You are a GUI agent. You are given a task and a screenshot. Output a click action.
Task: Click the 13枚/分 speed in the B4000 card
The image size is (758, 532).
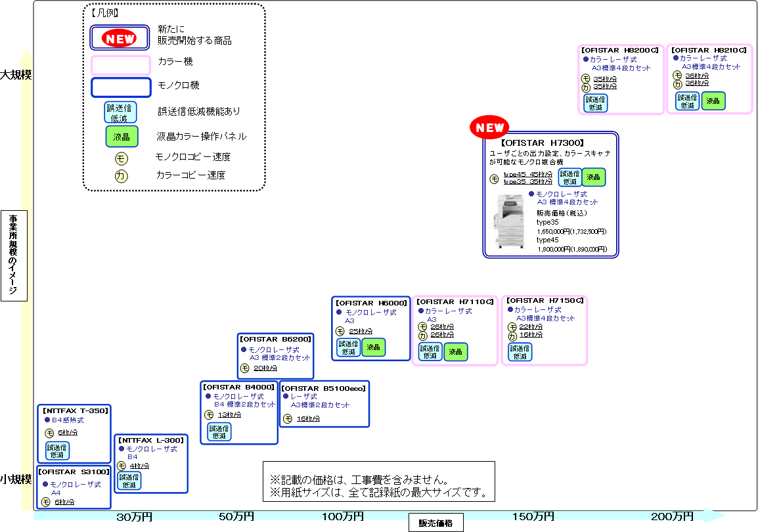tap(229, 414)
